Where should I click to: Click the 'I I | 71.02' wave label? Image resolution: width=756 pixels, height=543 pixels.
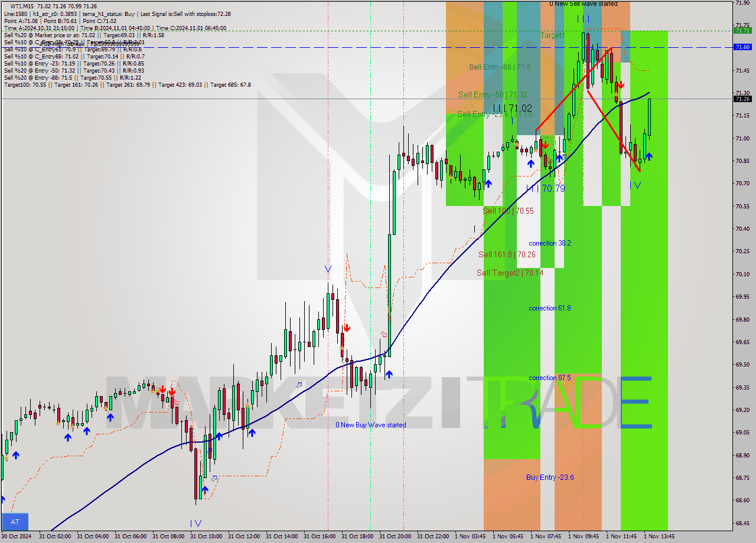point(512,108)
